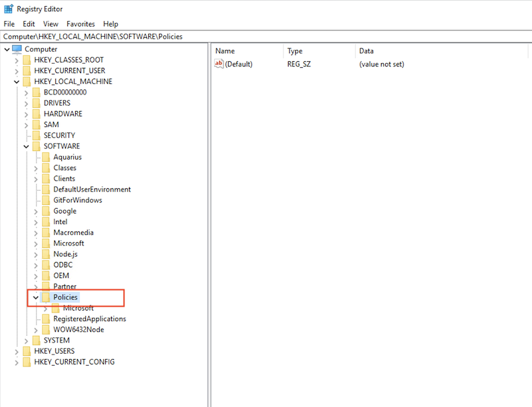Expand the HKEY_CURRENT_USER chevron

click(x=16, y=71)
